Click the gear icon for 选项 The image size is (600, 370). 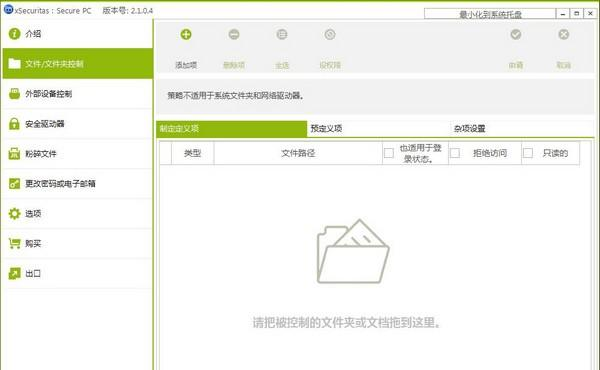click(x=15, y=214)
